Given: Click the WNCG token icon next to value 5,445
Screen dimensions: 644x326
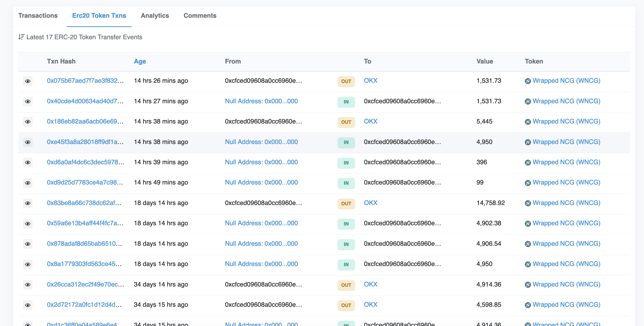Looking at the screenshot, I should pyautogui.click(x=528, y=122).
